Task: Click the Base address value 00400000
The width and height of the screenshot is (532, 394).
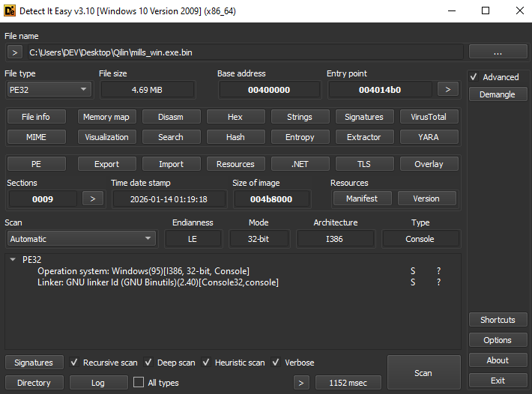Action: (270, 90)
